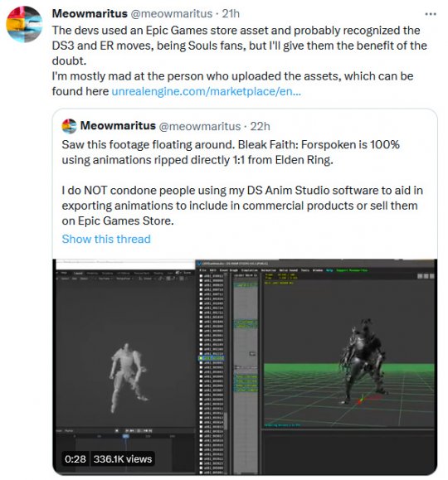Click the 336.1K views label
Image resolution: width=448 pixels, height=480 pixels.
tap(123, 459)
